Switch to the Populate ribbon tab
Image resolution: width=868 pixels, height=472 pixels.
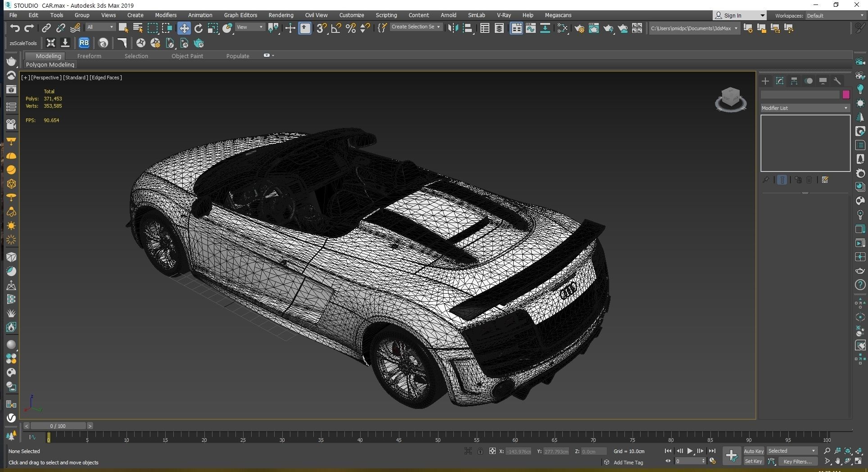[238, 56]
